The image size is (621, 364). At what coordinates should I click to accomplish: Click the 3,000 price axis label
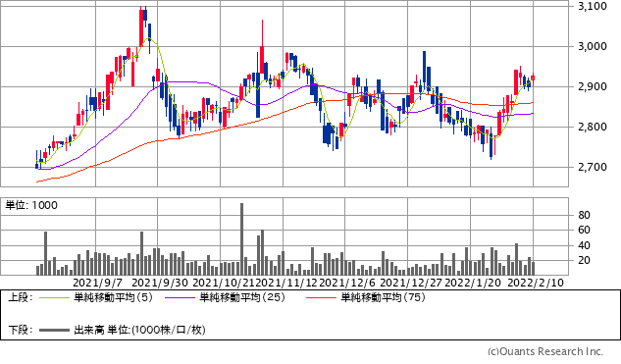pyautogui.click(x=593, y=46)
